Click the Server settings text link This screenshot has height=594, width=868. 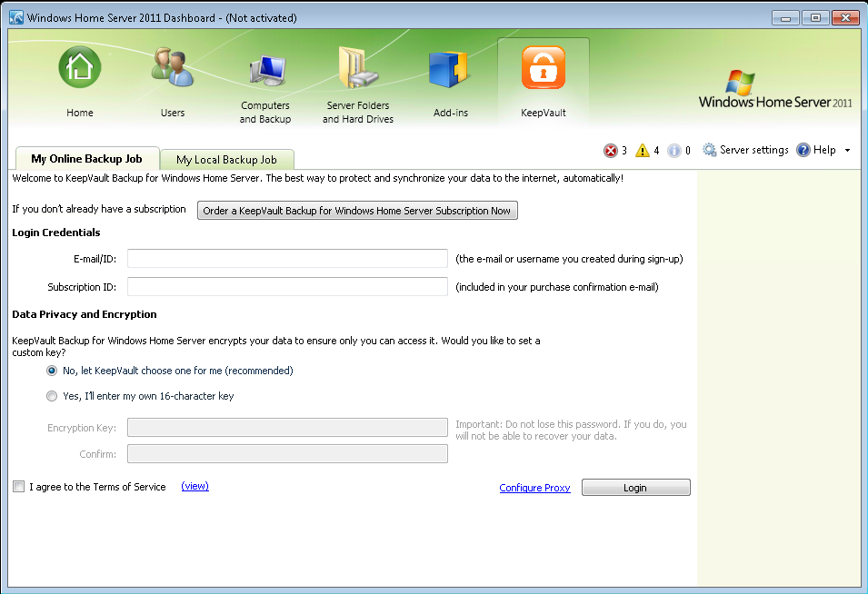(x=754, y=150)
